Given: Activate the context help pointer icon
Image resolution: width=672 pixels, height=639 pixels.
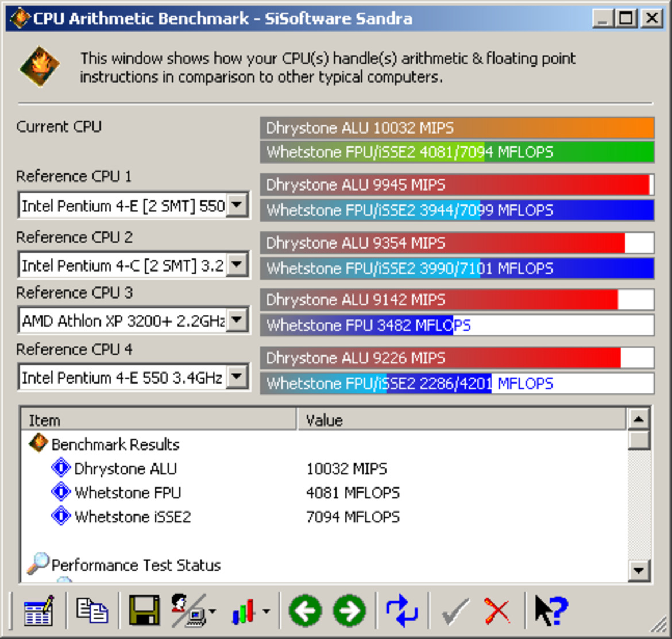Looking at the screenshot, I should pos(551,611).
